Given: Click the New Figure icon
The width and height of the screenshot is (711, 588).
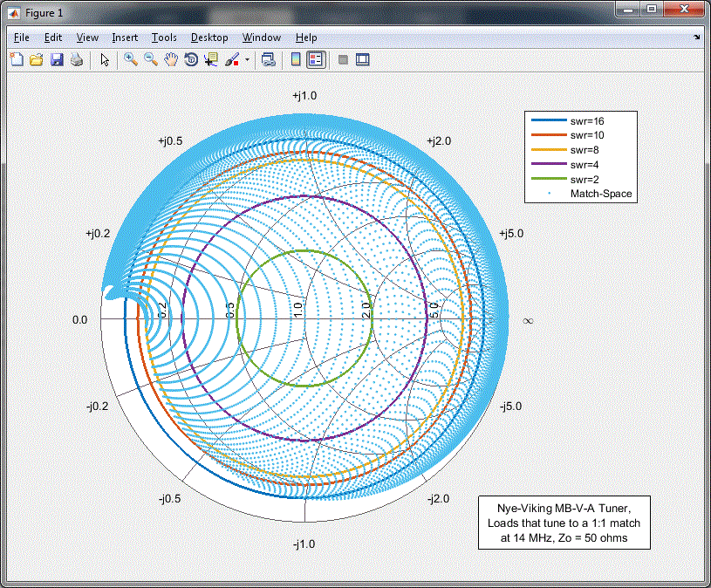Looking at the screenshot, I should coord(17,60).
